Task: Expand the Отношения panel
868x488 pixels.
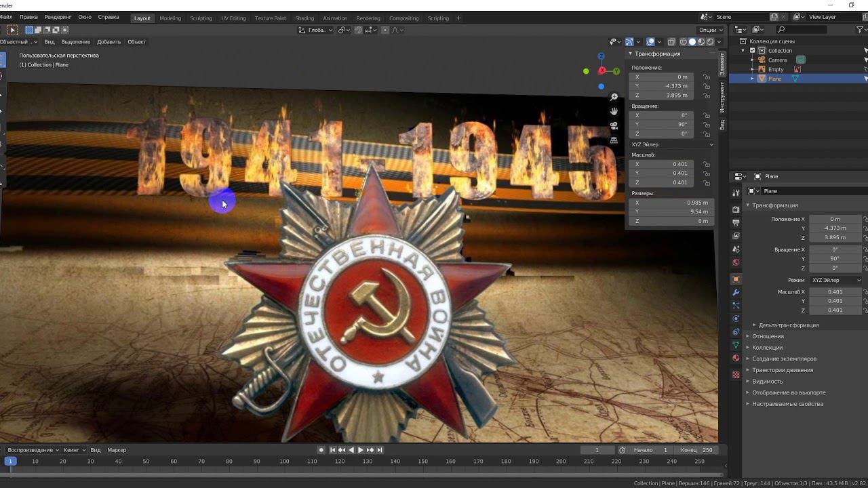Action: (x=767, y=336)
